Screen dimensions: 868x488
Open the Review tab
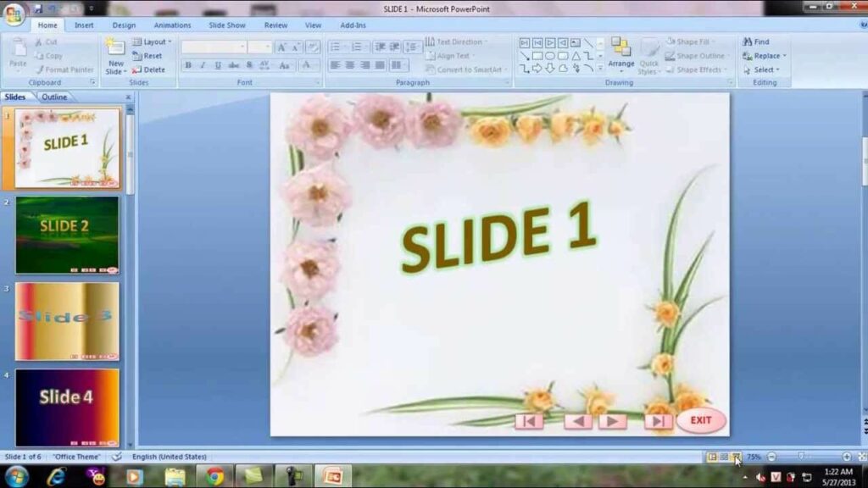click(x=275, y=25)
